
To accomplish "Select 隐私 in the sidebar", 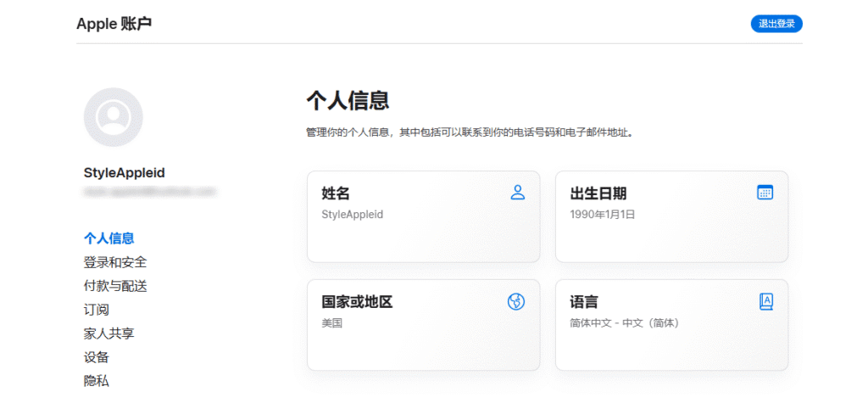I will coord(97,381).
